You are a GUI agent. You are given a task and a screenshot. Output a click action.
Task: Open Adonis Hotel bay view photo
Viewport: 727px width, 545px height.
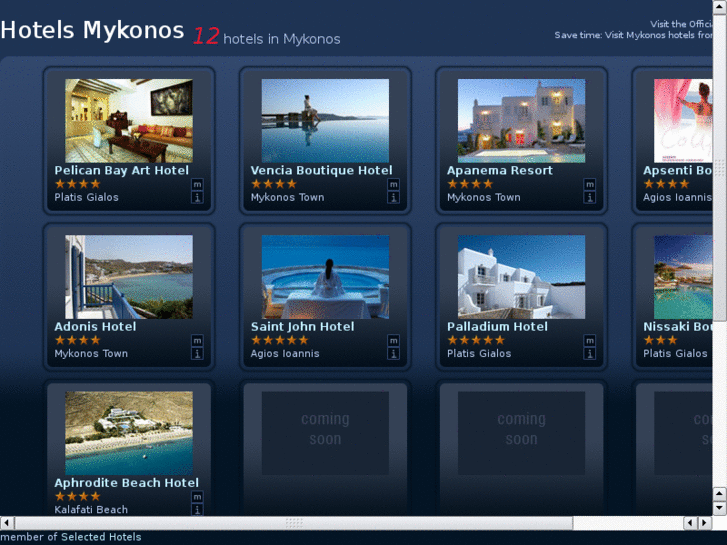click(x=129, y=277)
